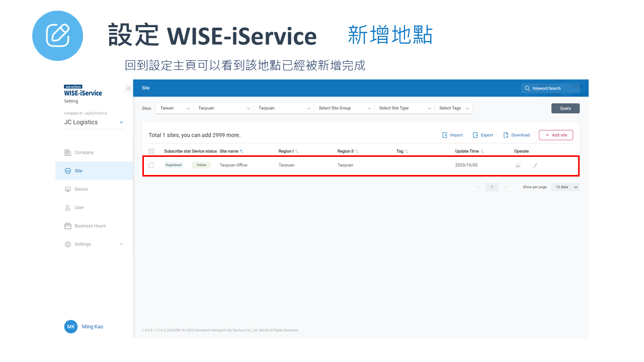Click into the Keyword Search field
This screenshot has width=644, height=362.
553,88
